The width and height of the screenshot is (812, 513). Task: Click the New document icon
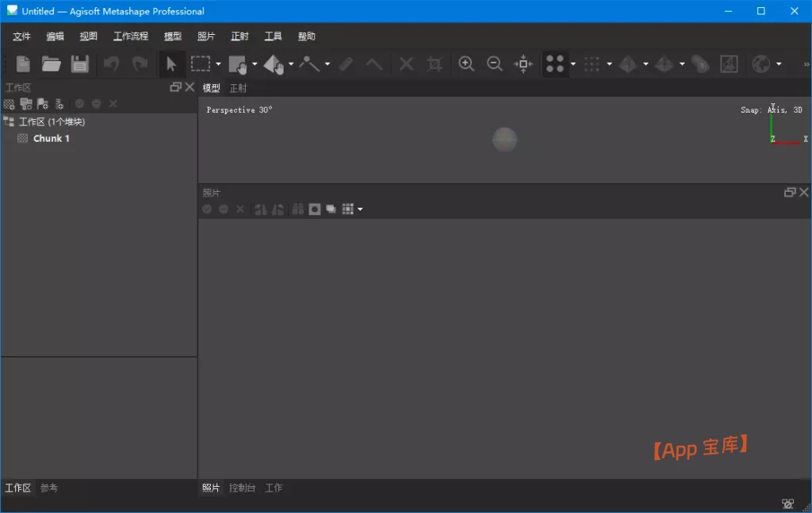23,64
